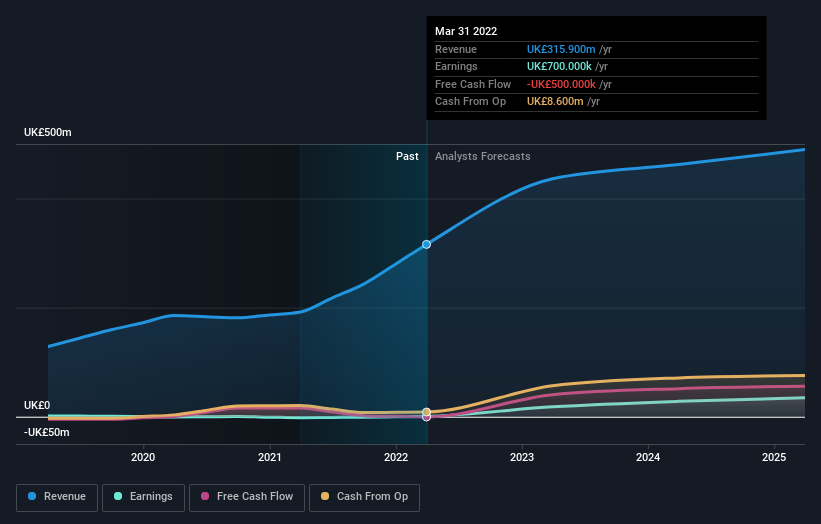
Task: Click the orange Cash From Op data point
Action: coord(427,412)
